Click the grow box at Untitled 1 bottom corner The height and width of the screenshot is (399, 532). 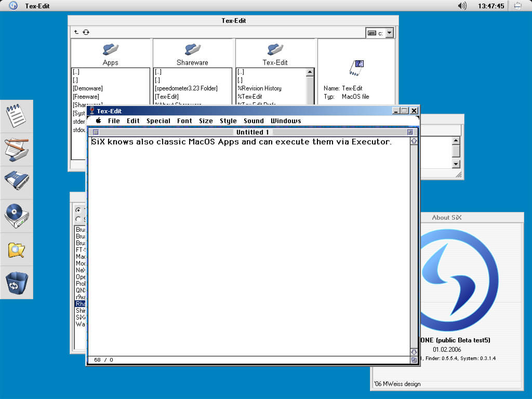(x=414, y=360)
